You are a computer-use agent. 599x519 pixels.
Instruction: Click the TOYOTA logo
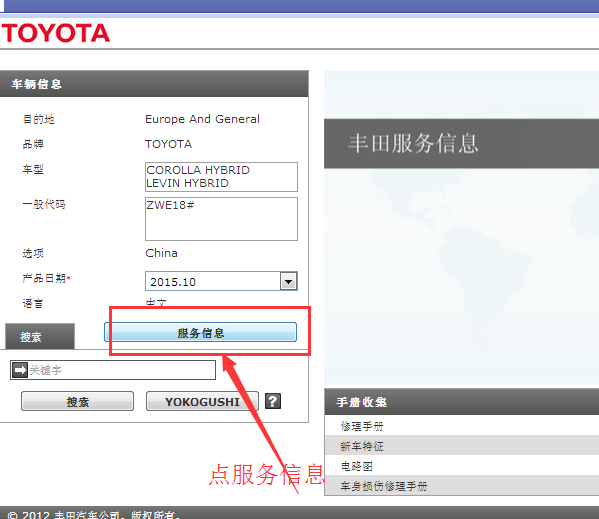click(56, 33)
